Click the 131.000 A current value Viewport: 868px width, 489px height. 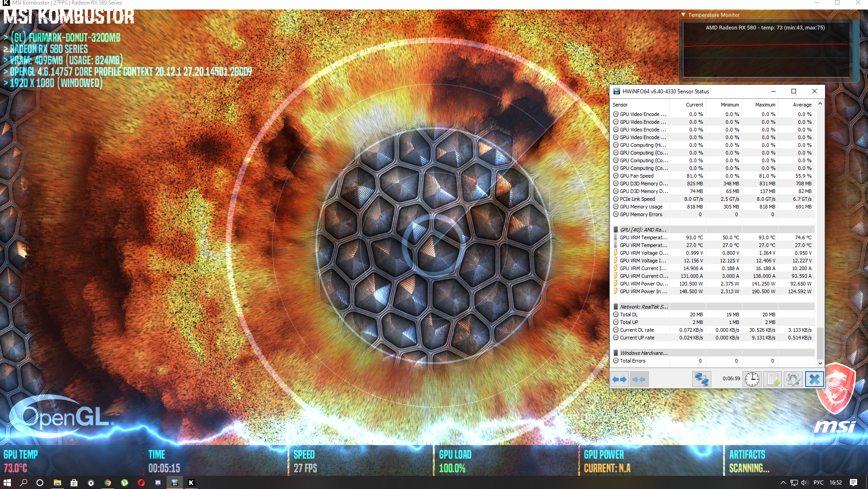692,276
